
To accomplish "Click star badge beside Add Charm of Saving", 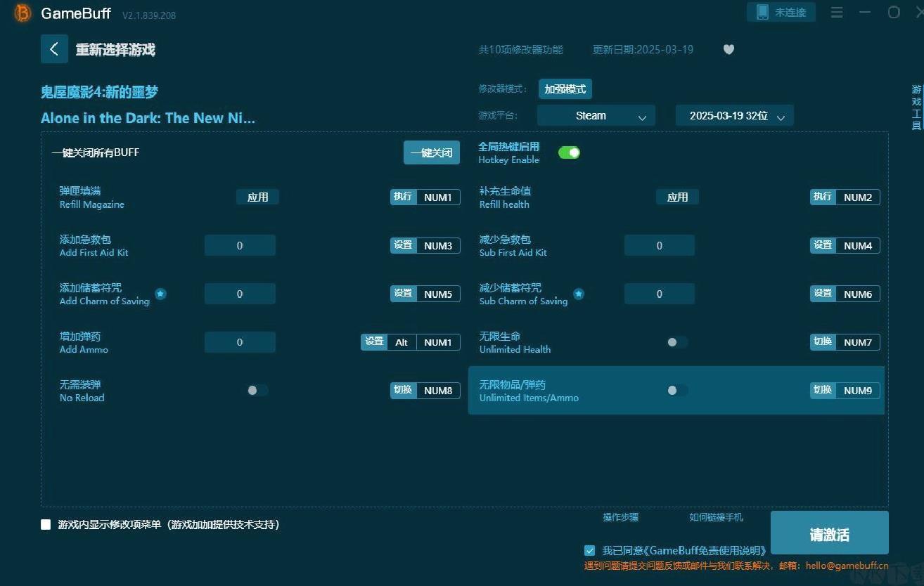I will pos(160,294).
